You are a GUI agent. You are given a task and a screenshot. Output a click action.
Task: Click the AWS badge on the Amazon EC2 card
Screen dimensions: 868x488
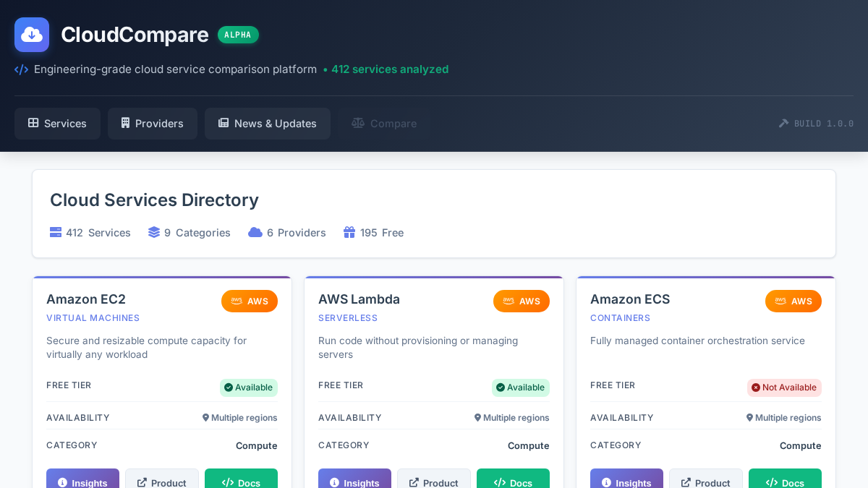tap(250, 301)
